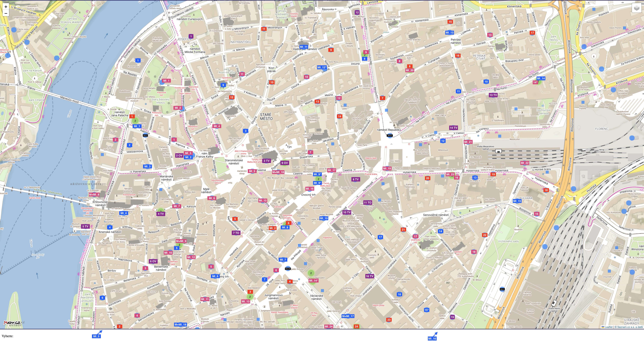Image resolution: width=644 pixels, height=341 pixels.
Task: Click the pink M+MI_8 marker
Action: (94, 194)
